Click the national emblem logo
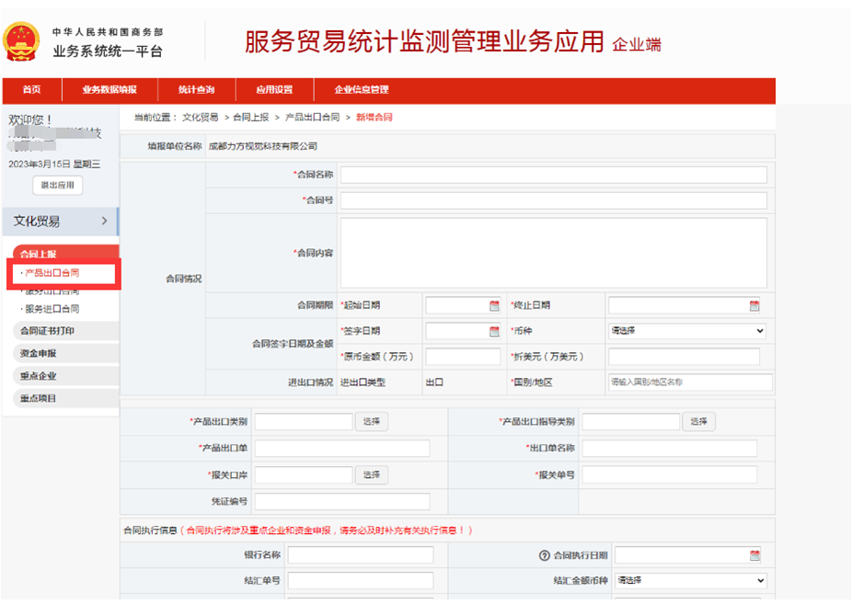 (20, 41)
